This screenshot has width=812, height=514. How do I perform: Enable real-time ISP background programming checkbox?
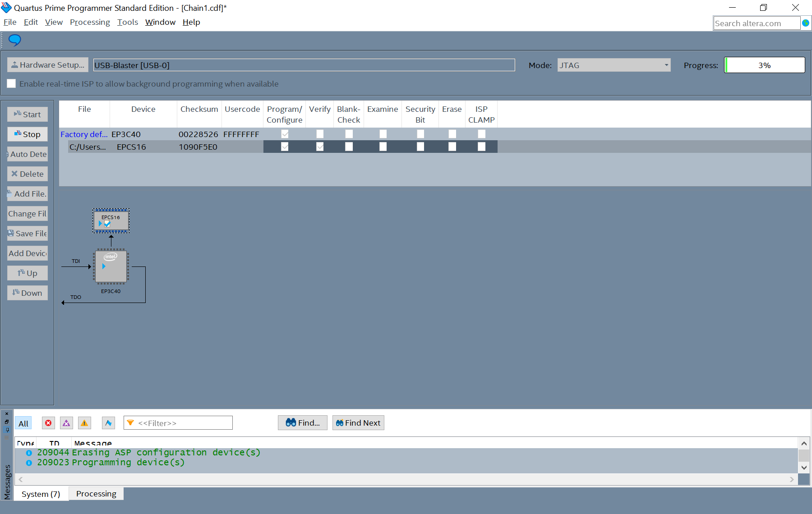point(11,83)
